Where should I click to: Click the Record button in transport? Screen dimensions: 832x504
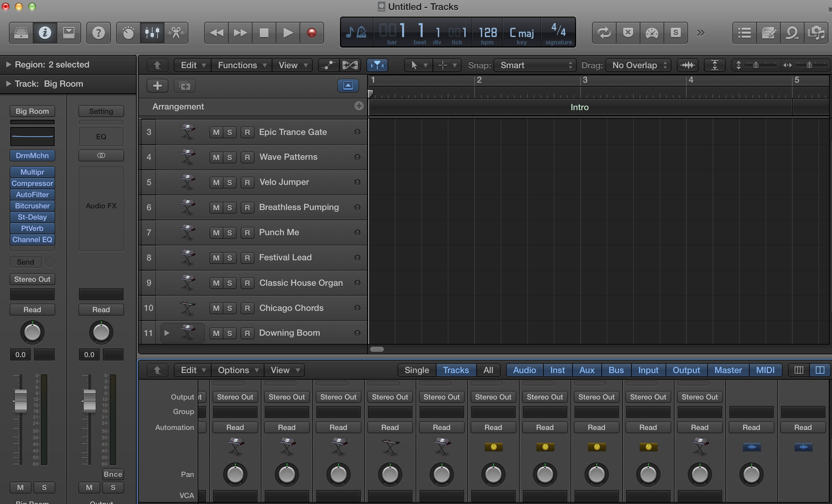(x=311, y=33)
